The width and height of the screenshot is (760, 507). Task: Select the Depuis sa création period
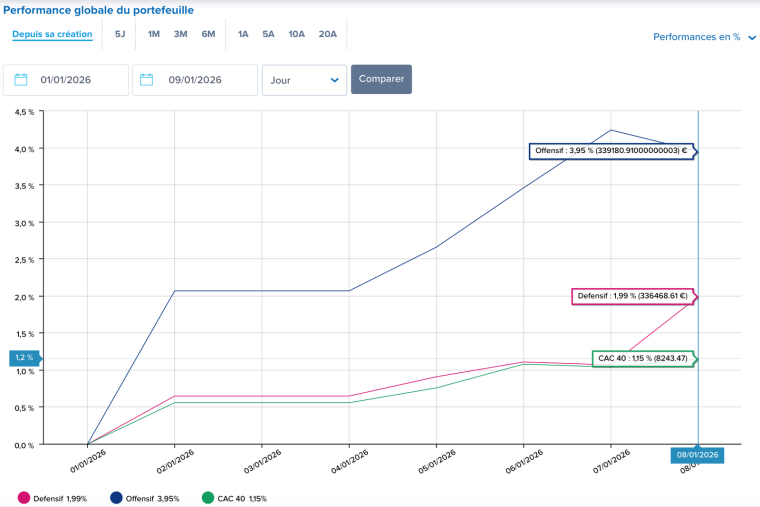coord(52,34)
